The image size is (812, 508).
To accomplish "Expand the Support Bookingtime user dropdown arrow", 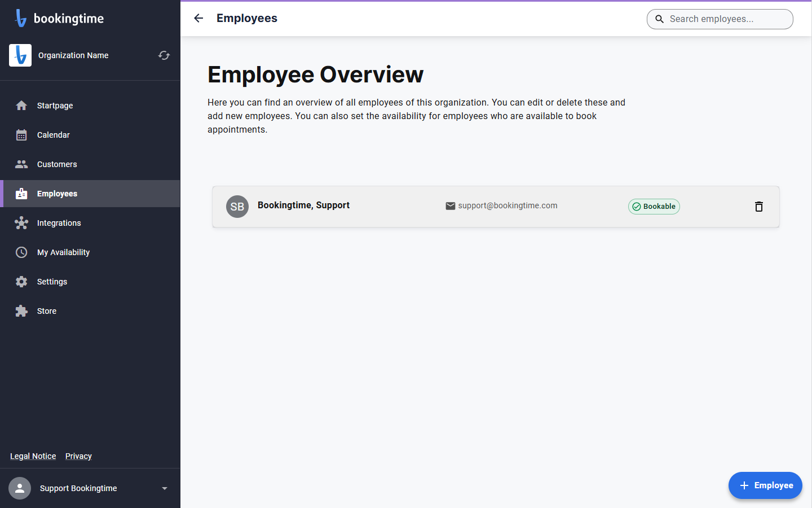I will coord(165,488).
